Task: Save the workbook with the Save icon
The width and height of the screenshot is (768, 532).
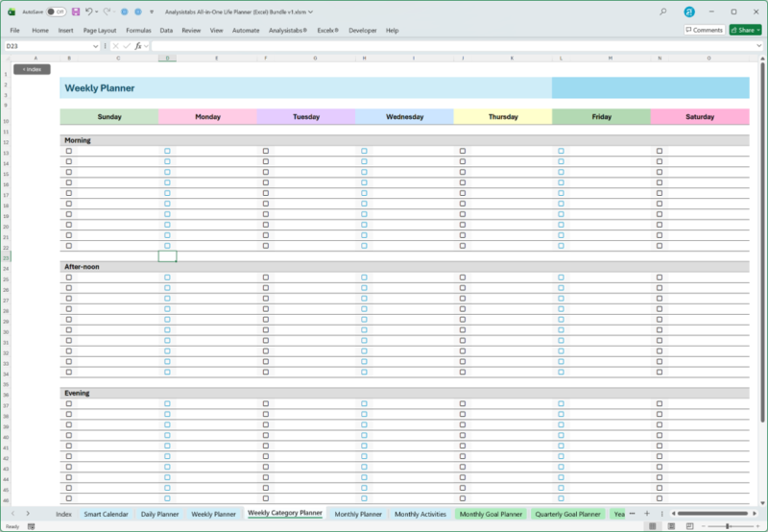Action: click(x=76, y=12)
